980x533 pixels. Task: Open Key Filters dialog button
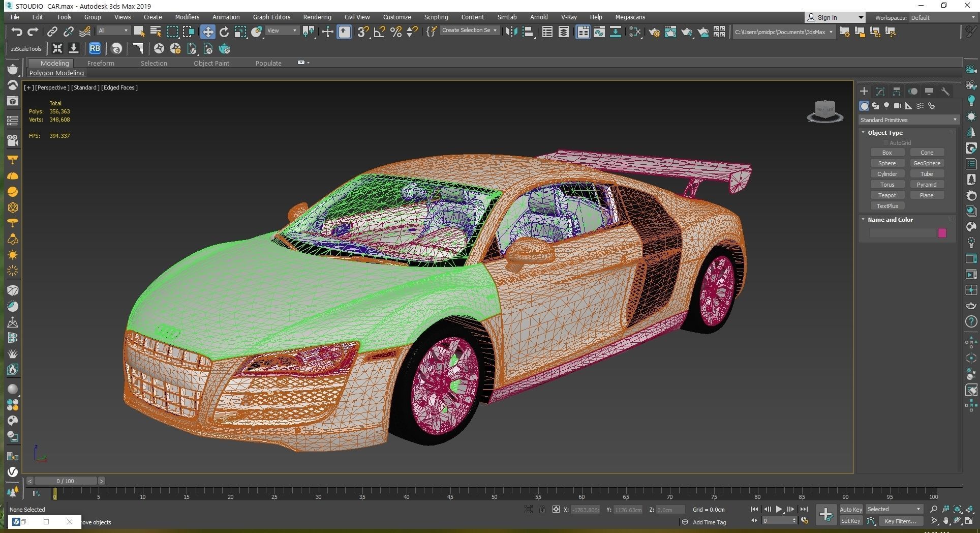tap(901, 521)
